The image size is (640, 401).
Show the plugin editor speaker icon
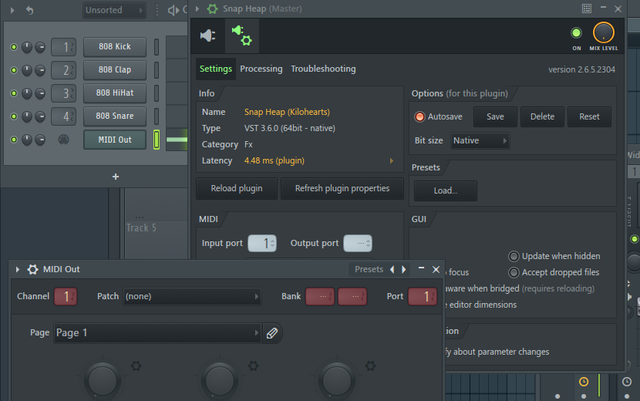pyautogui.click(x=208, y=36)
